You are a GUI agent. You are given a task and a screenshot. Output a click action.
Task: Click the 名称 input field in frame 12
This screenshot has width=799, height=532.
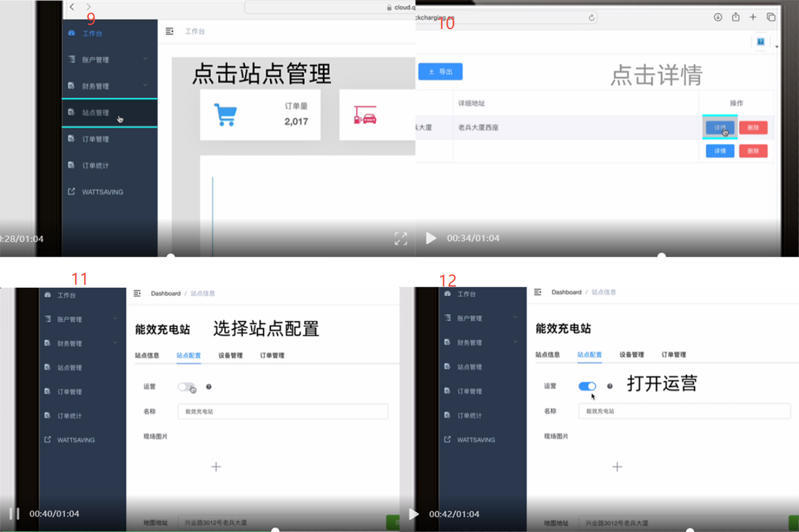tap(685, 411)
